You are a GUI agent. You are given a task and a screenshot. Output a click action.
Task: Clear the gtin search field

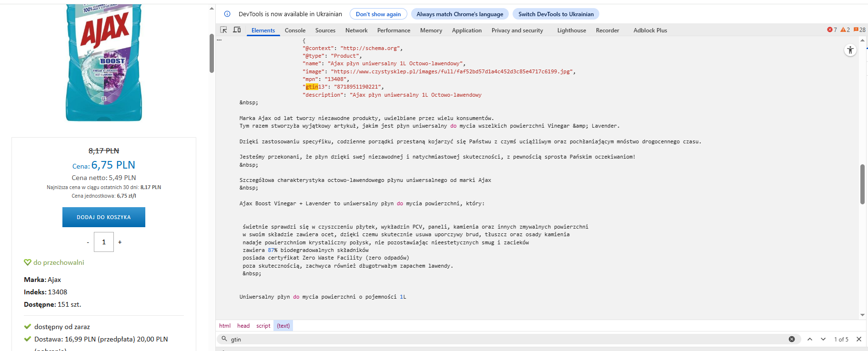792,339
